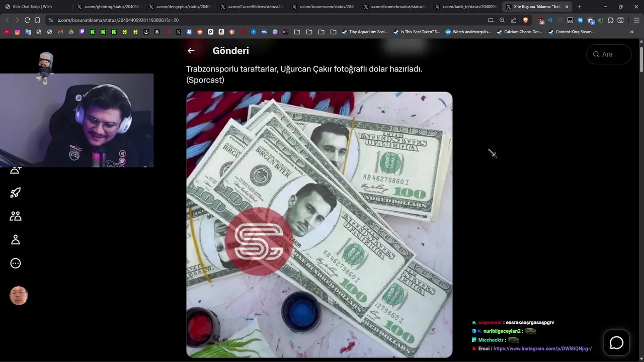Open the chat bubble messages button
The image size is (644, 362).
[x=616, y=343]
